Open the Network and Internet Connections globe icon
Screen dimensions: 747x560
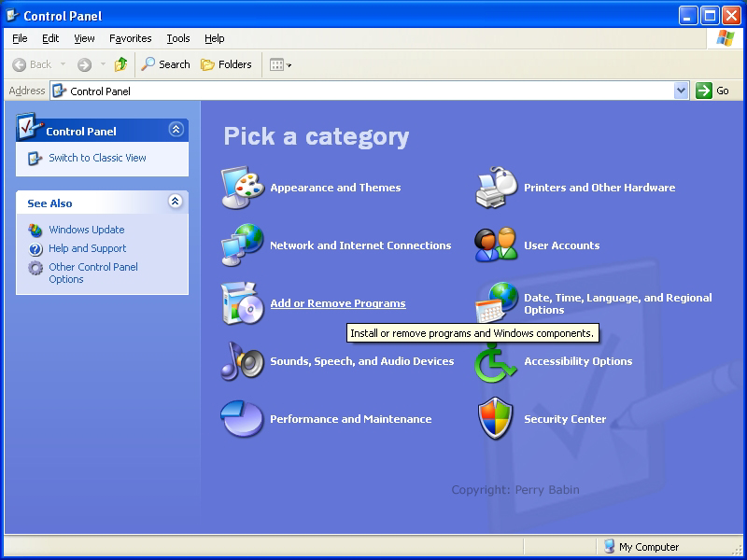pyautogui.click(x=243, y=245)
